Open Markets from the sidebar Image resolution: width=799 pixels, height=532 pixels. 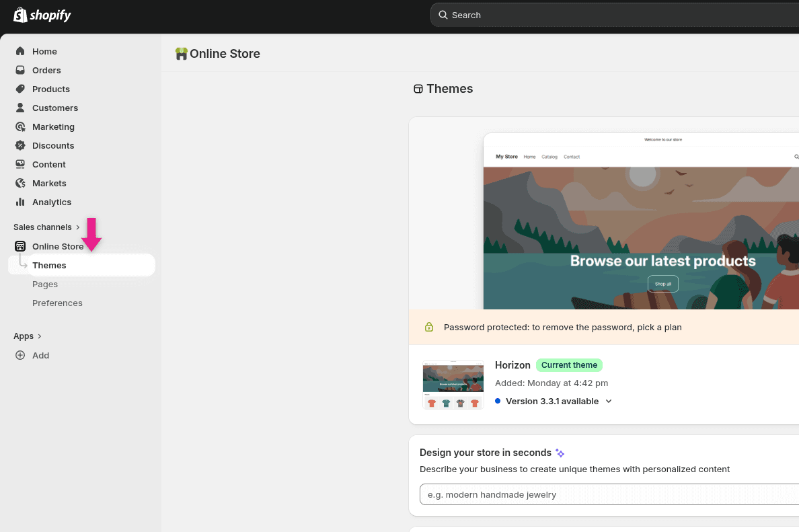point(49,183)
